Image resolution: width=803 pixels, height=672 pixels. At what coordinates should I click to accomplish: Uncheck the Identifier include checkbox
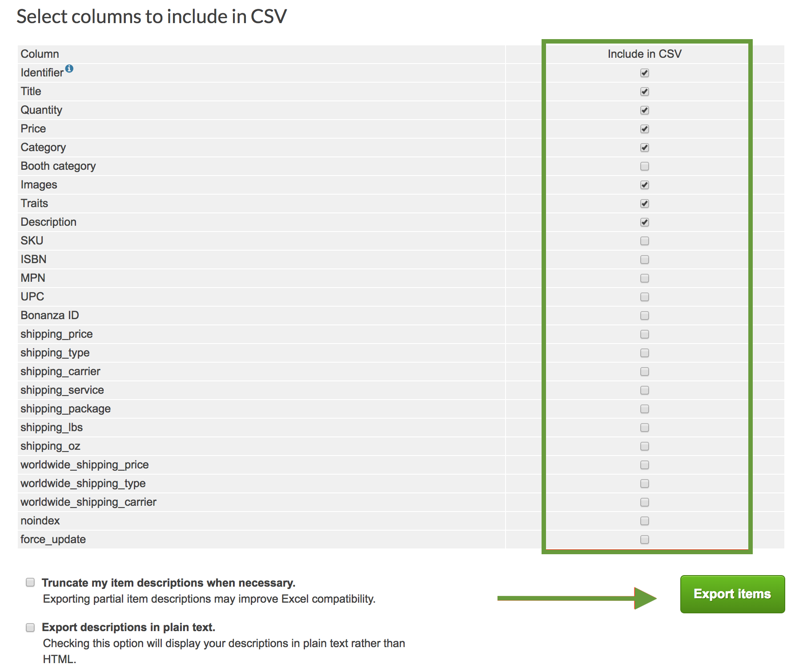point(644,73)
